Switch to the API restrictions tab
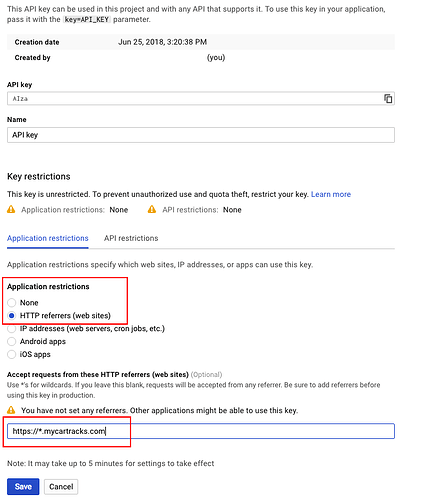Screen dimensions: 440x499 pyautogui.click(x=131, y=238)
